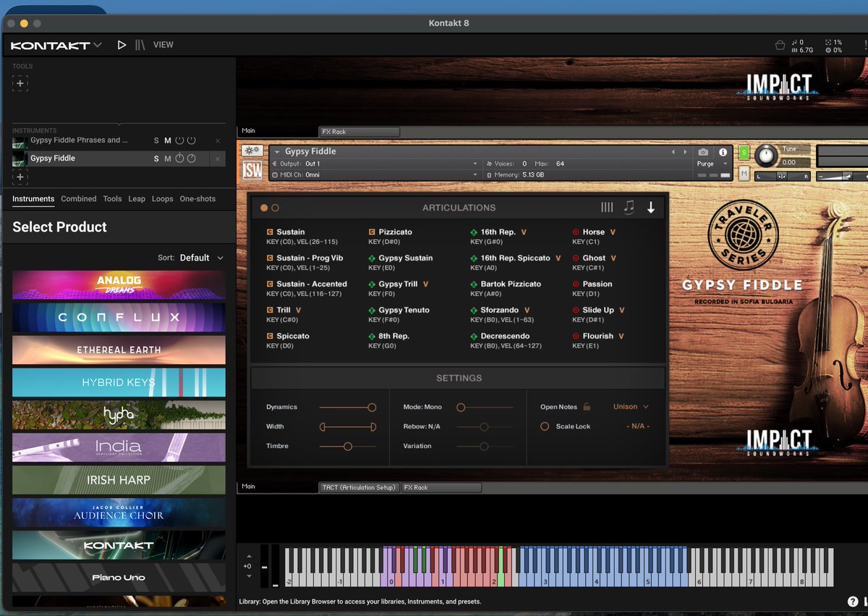Screen dimensions: 868x616
Task: Open the MIDI Ch Omni dropdown
Action: [375, 174]
